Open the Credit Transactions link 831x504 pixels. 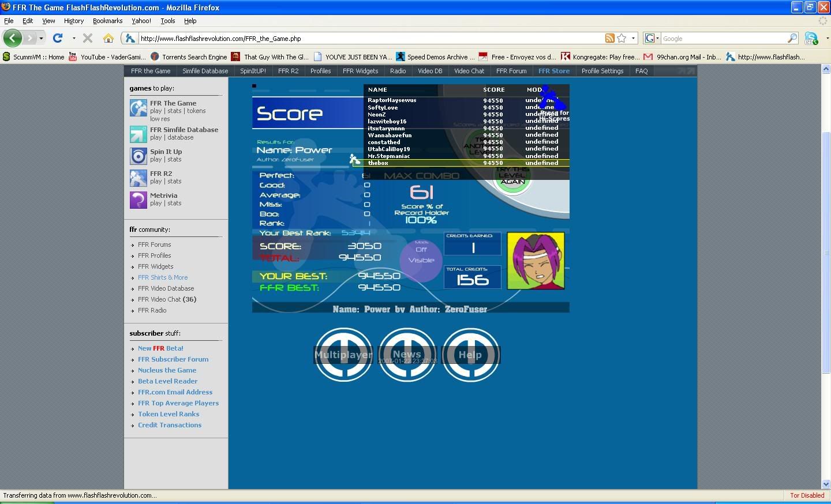pyautogui.click(x=170, y=425)
